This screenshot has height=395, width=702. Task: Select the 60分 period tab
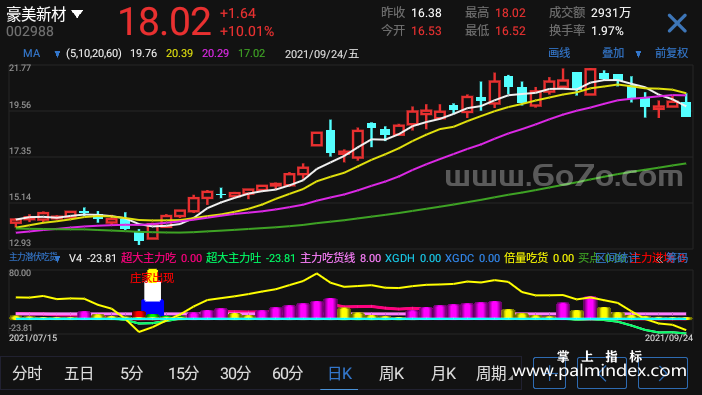pyautogui.click(x=287, y=373)
